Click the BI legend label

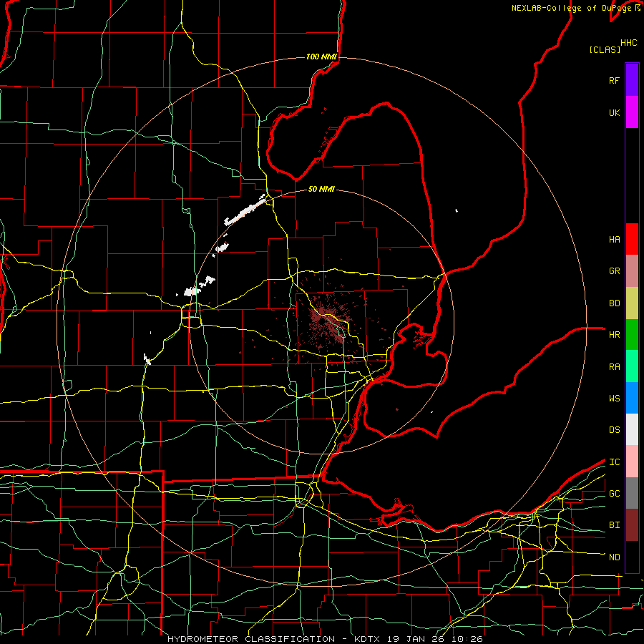pyautogui.click(x=614, y=525)
